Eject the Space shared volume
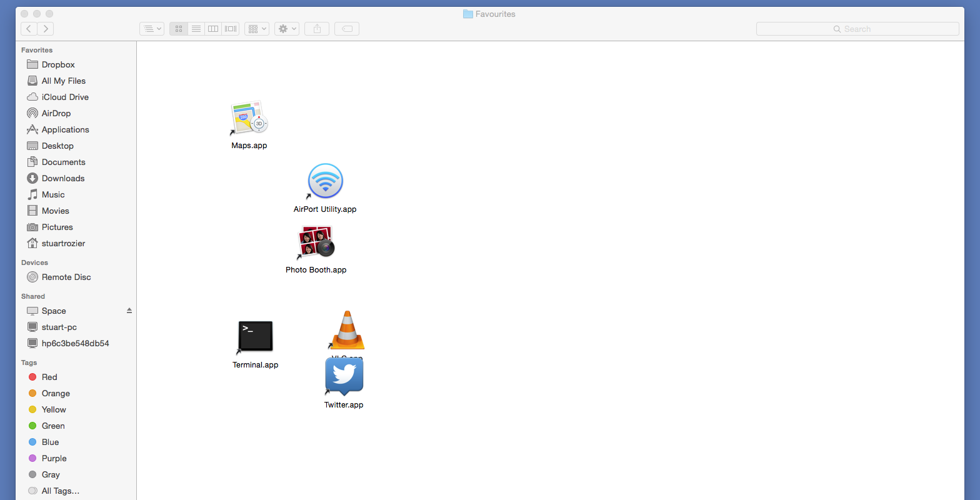980x500 pixels. pos(129,311)
